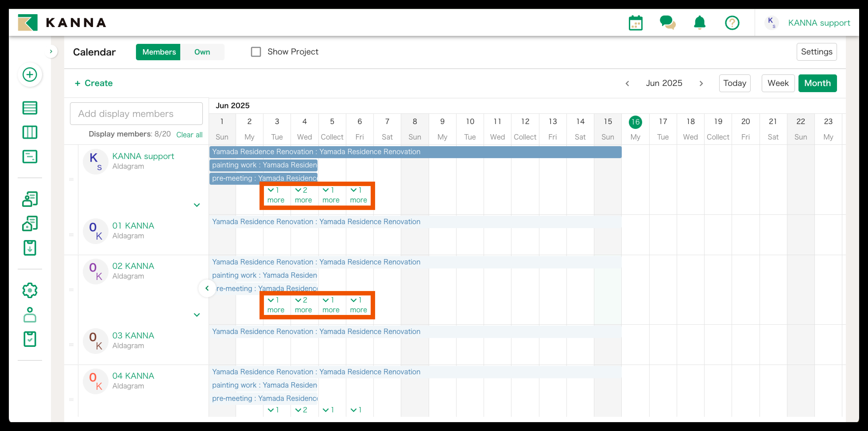Screen dimensions: 868x431
Task: Open the board columns icon in sidebar
Action: [30, 132]
